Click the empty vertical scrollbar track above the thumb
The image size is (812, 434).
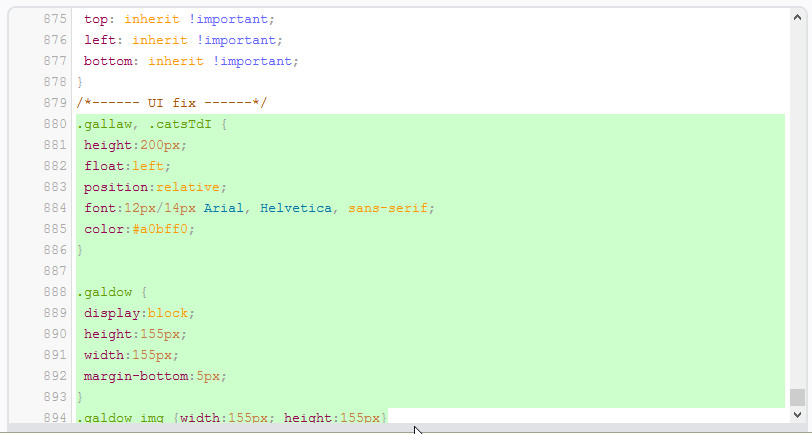pyautogui.click(x=797, y=200)
